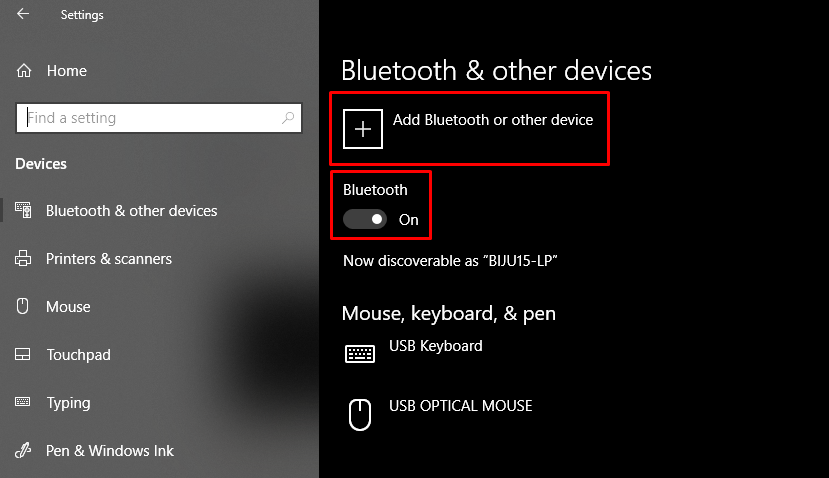Go to Typing settings

point(68,403)
